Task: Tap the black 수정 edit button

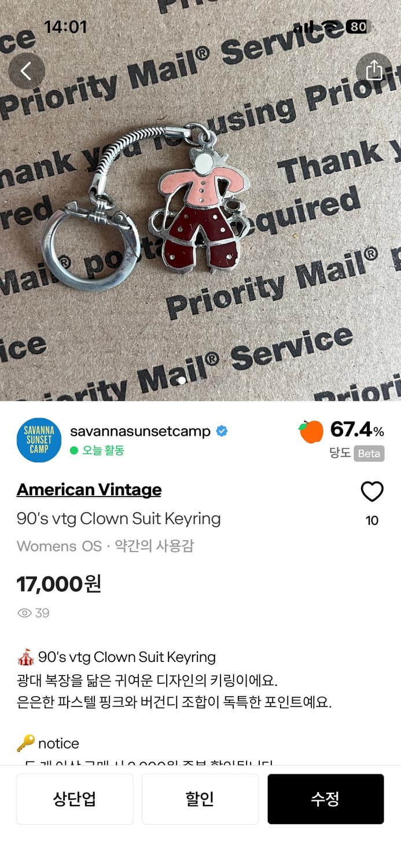Action: (x=326, y=799)
